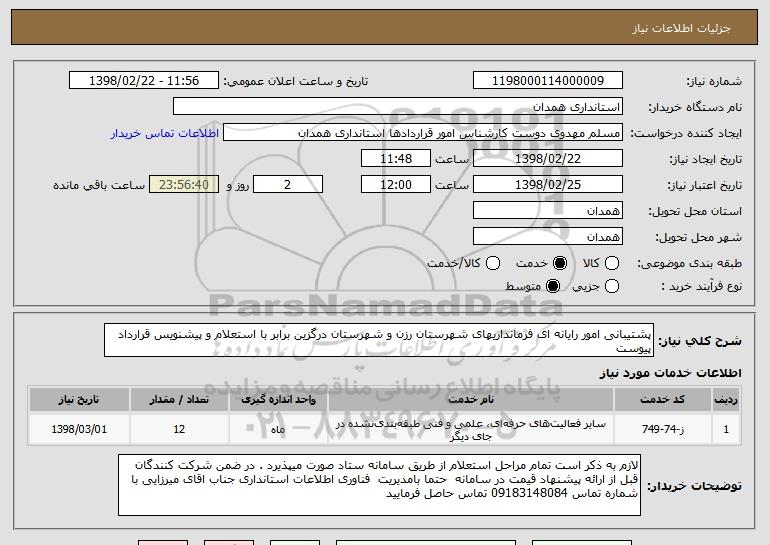The height and width of the screenshot is (545, 770).
Task: Click the واحد اندازه گیری column header
Action: 278,400
